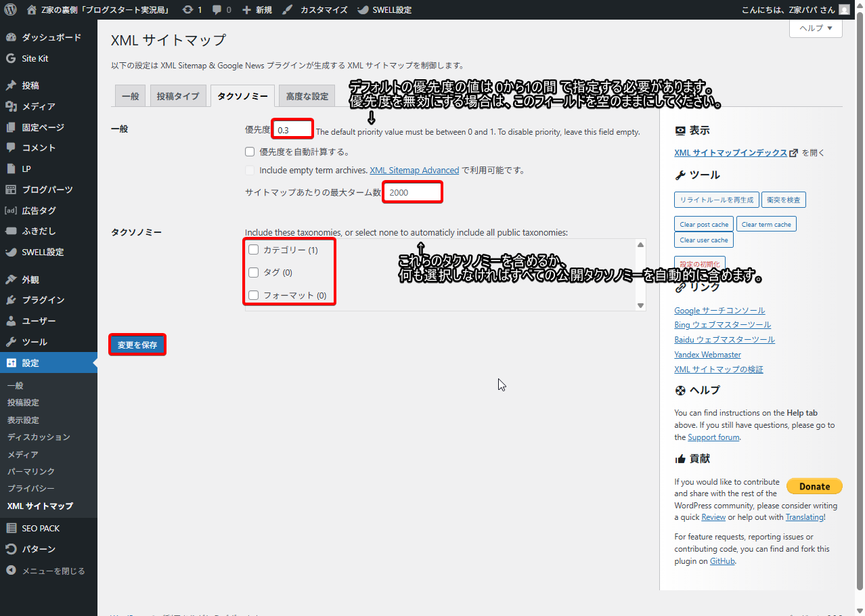Open ツール in the left sidebar
Screen dimensions: 865x616
[49, 342]
